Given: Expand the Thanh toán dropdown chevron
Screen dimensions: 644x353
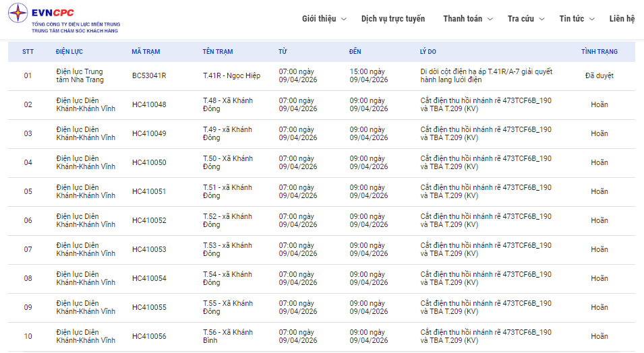Looking at the screenshot, I should [490, 19].
